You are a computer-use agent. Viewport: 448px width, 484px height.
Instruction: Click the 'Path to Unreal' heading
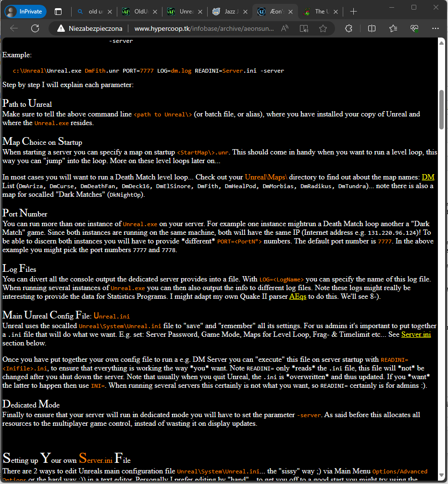pos(27,104)
